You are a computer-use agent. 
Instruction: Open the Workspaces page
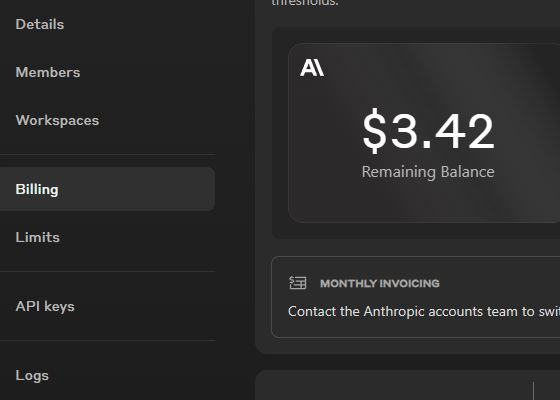click(57, 120)
